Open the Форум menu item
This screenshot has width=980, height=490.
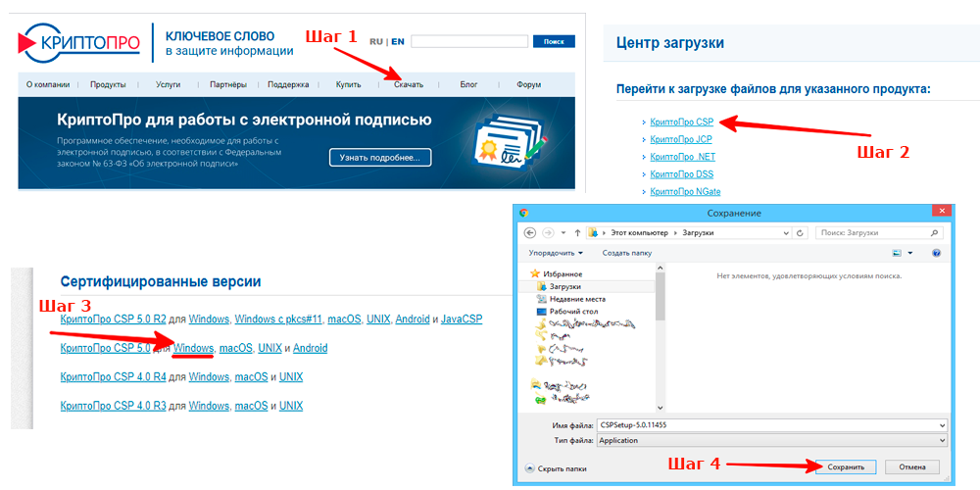(529, 84)
